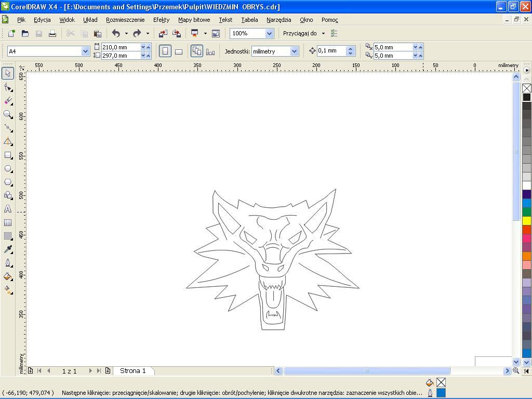Viewport: 532px width, 399px height.
Task: Open the undo history dropdown arrow
Action: click(x=126, y=33)
